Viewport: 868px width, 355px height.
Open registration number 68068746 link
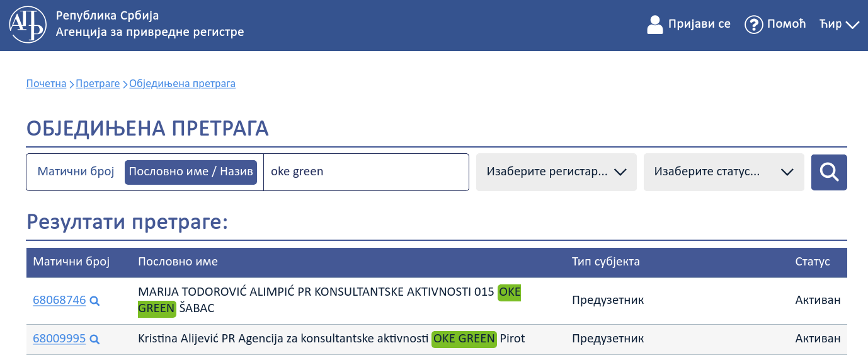click(x=59, y=300)
